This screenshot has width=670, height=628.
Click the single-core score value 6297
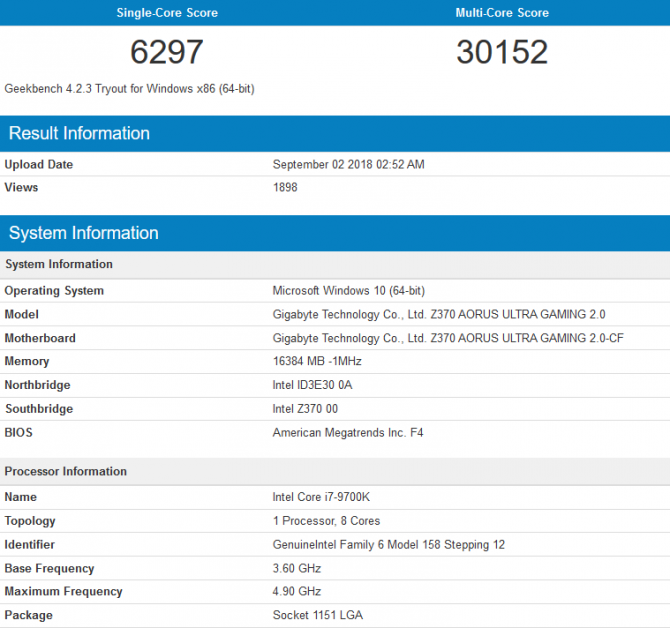tap(167, 52)
